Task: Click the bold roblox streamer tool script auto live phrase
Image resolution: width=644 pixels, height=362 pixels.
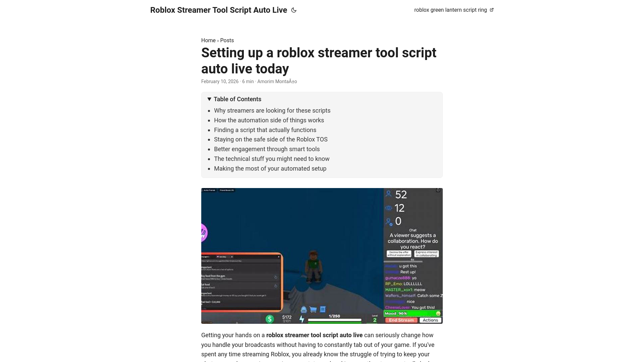Action: pos(314,335)
